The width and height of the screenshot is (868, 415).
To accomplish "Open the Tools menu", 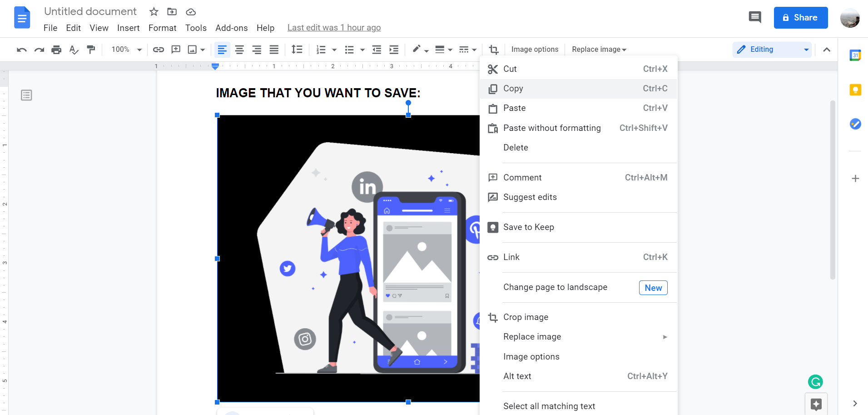I will pos(196,28).
